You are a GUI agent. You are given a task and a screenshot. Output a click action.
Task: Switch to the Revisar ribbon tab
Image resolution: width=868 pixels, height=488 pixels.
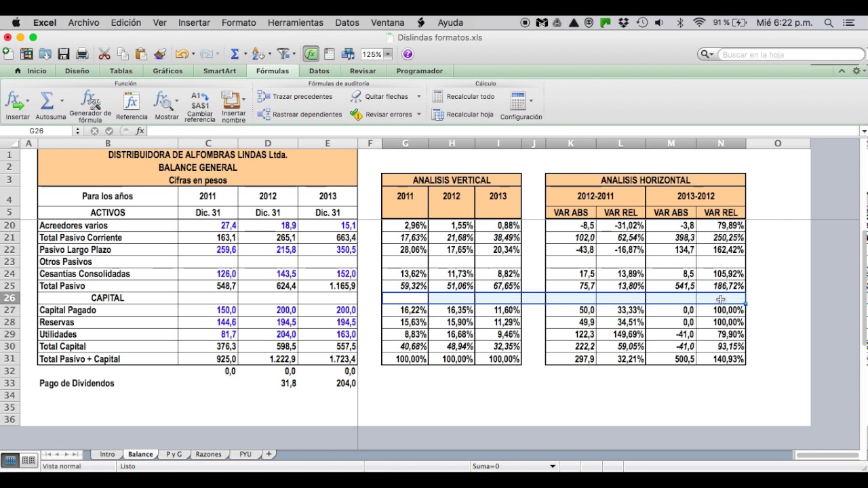click(363, 70)
